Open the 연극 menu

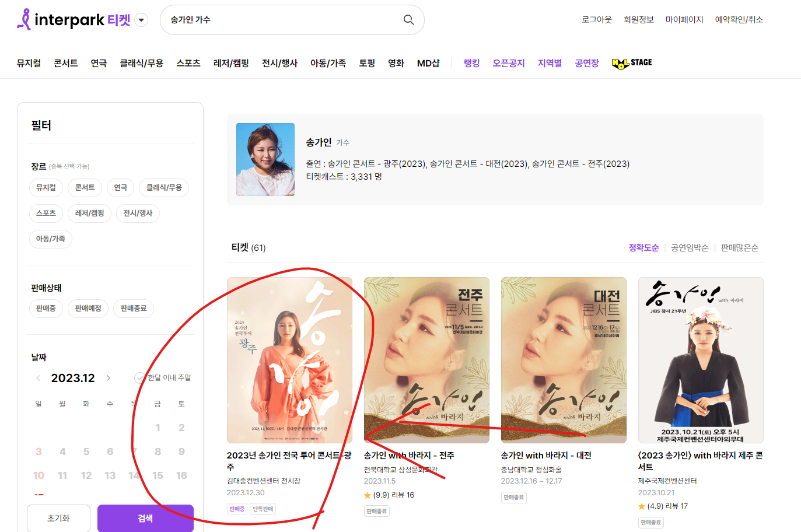pyautogui.click(x=99, y=63)
